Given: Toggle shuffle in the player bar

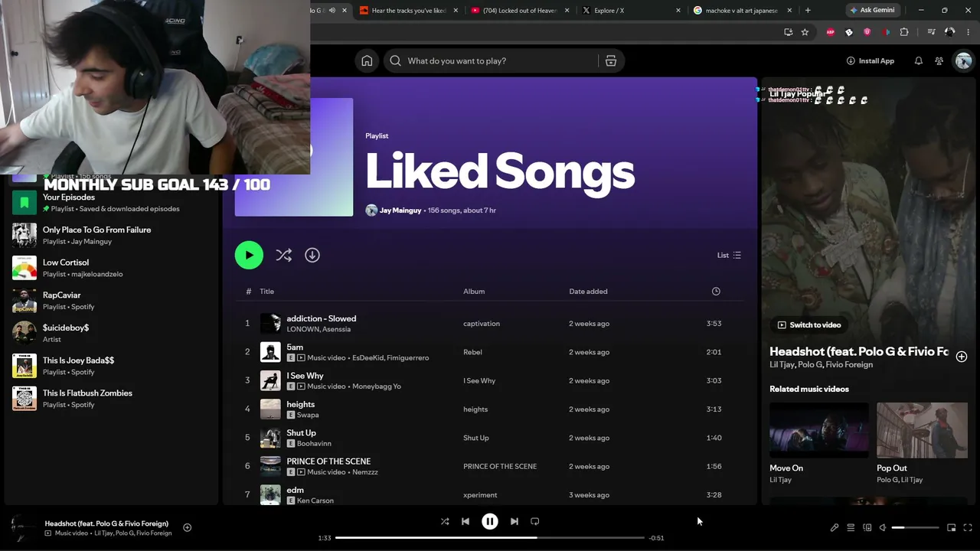Looking at the screenshot, I should (445, 521).
